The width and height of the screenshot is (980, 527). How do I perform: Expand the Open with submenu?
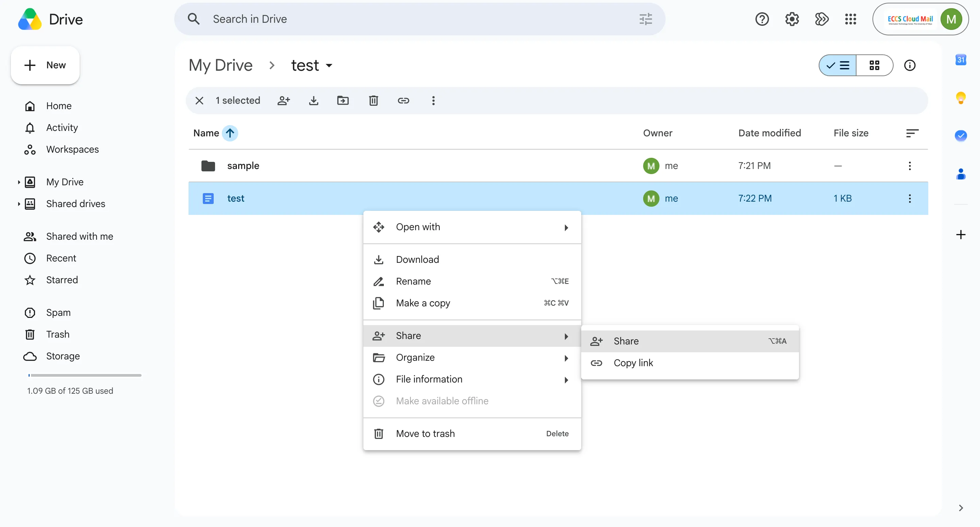click(567, 227)
